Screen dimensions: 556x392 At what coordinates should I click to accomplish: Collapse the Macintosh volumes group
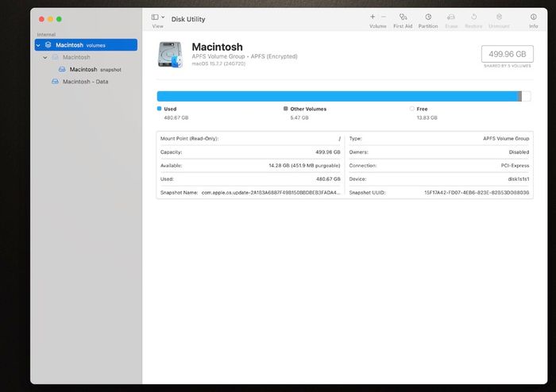(x=38, y=45)
